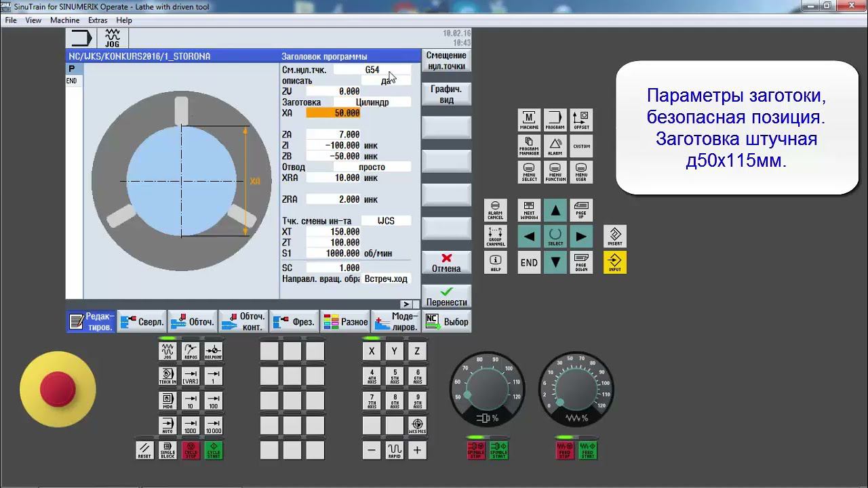The image size is (868, 488).
Task: Click the XA input field showing 50.000
Action: (x=333, y=113)
